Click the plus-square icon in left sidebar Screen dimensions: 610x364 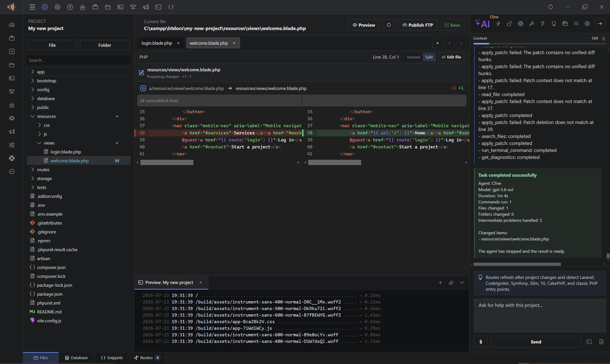click(11, 51)
